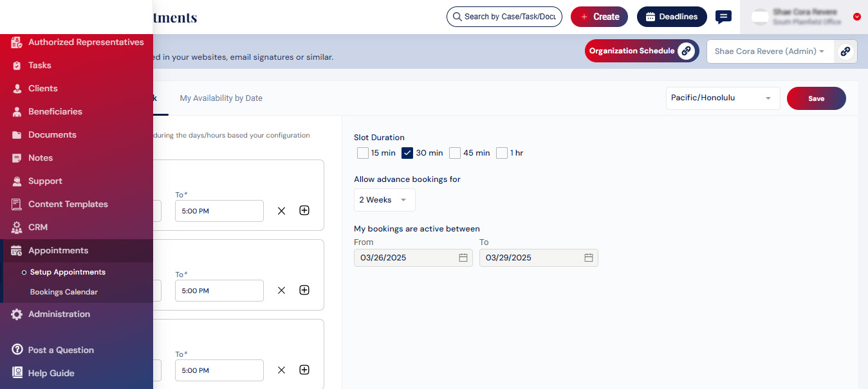Go to Administration menu label
The width and height of the screenshot is (868, 389).
pyautogui.click(x=59, y=314)
